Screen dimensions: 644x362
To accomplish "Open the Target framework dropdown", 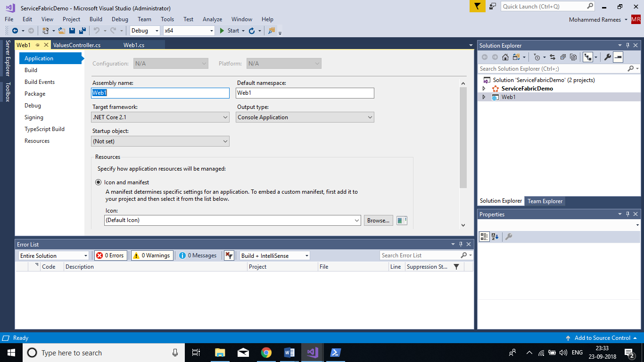I will tap(160, 117).
